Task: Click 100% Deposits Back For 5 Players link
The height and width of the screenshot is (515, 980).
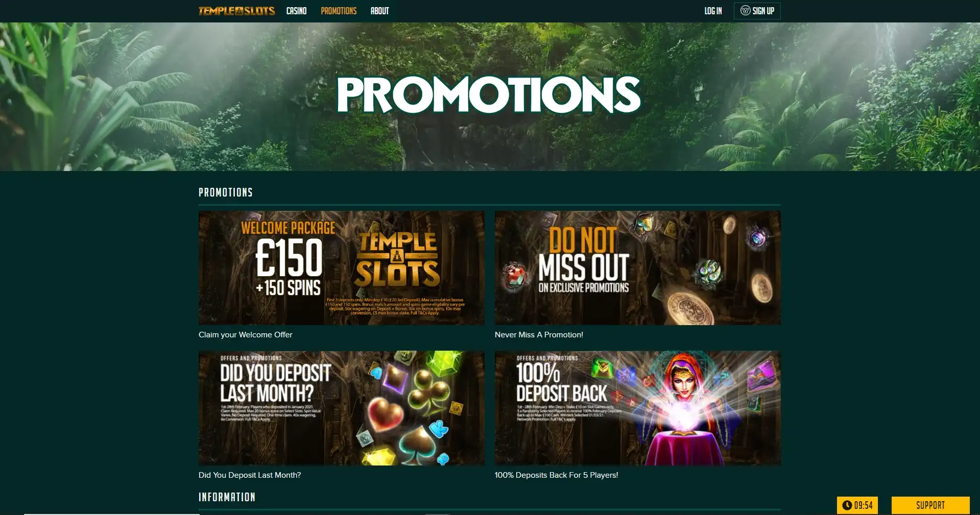Action: tap(556, 475)
